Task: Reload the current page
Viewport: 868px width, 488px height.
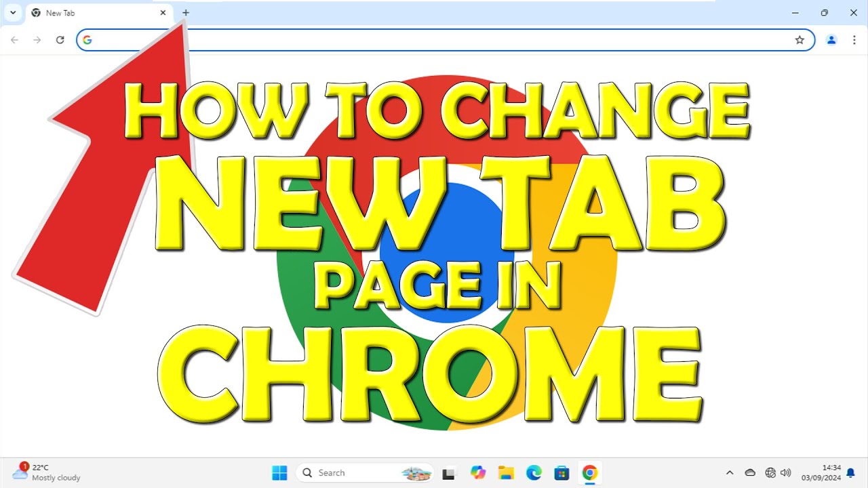Action: click(x=60, y=40)
